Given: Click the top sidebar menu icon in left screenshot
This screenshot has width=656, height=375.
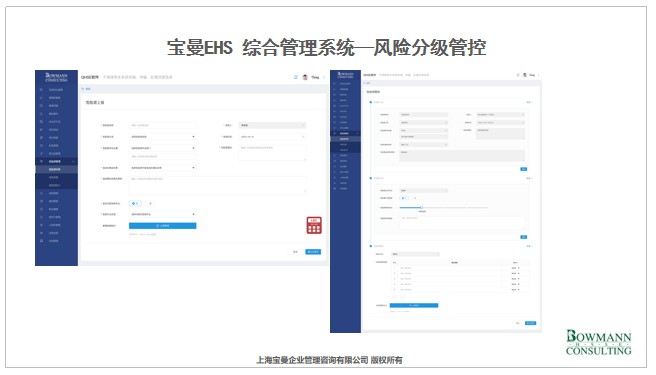Looking at the screenshot, I should [x=41, y=90].
